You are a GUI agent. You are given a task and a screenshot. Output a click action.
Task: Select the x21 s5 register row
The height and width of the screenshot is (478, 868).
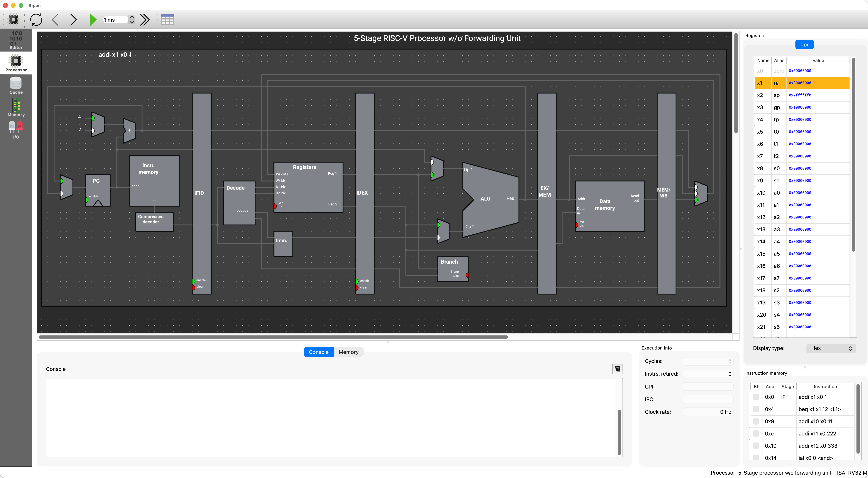coord(802,327)
